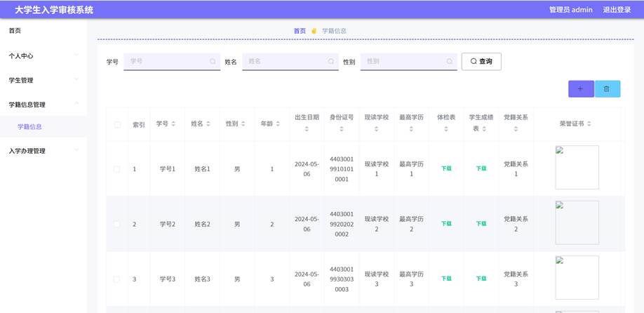Open 荣誉证书 image for row 3
The image size is (644, 313).
pos(577,278)
